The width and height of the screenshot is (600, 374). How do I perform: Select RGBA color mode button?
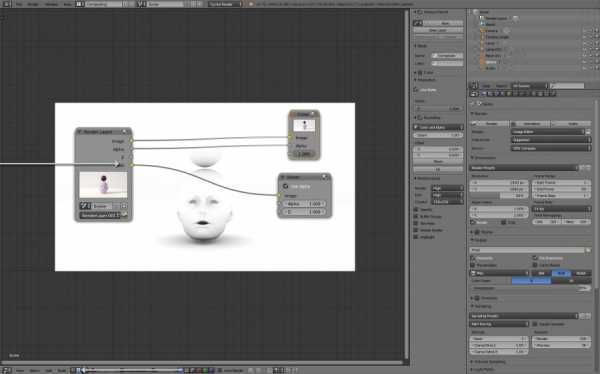point(580,273)
